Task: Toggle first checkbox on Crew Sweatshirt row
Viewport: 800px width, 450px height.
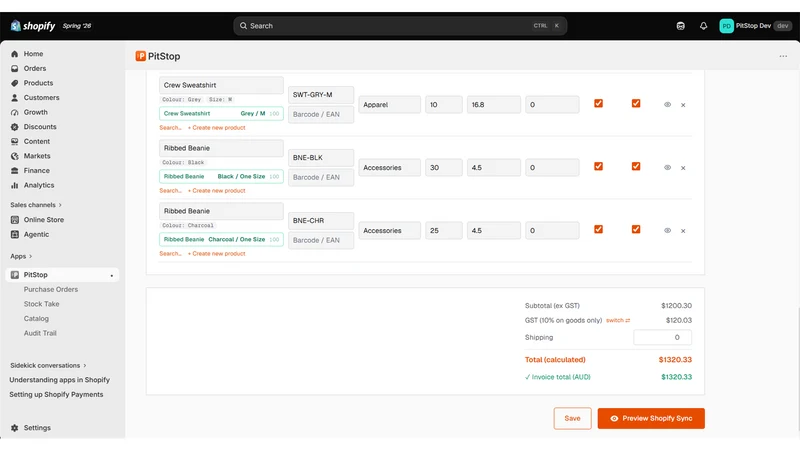Action: [598, 103]
